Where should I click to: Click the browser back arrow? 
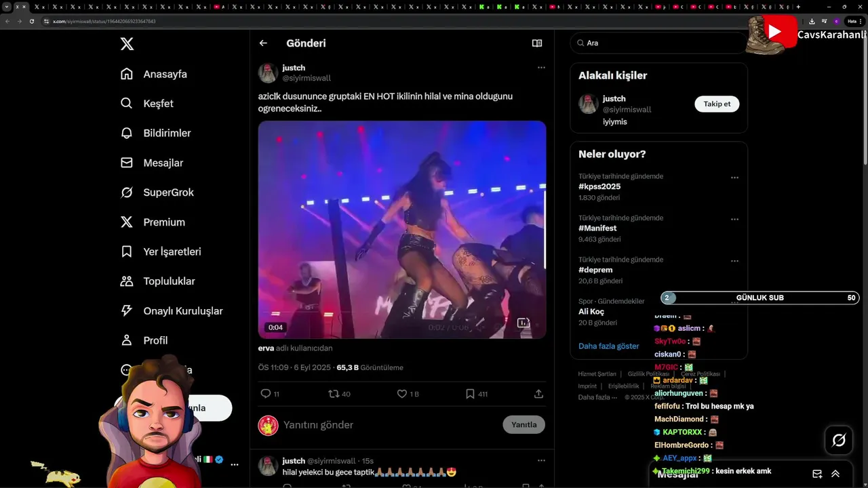(x=7, y=21)
